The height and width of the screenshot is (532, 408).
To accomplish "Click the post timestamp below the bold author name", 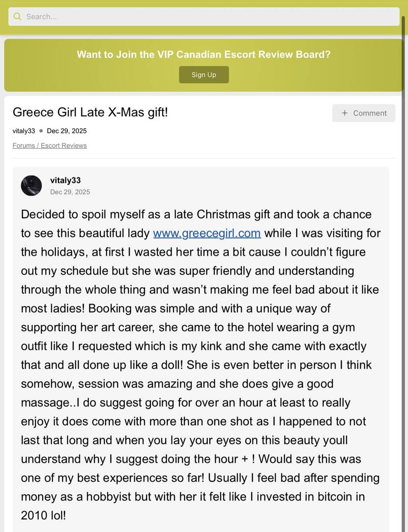I will tap(70, 192).
